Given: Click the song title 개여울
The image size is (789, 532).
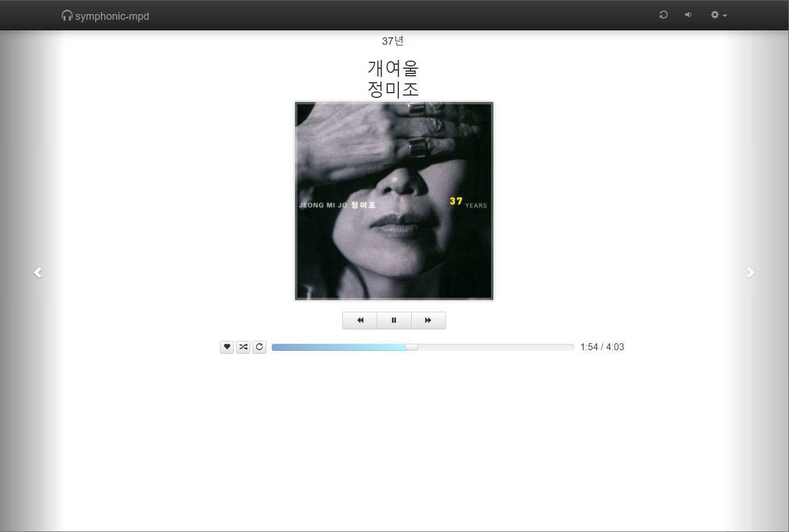Looking at the screenshot, I should click(x=393, y=68).
